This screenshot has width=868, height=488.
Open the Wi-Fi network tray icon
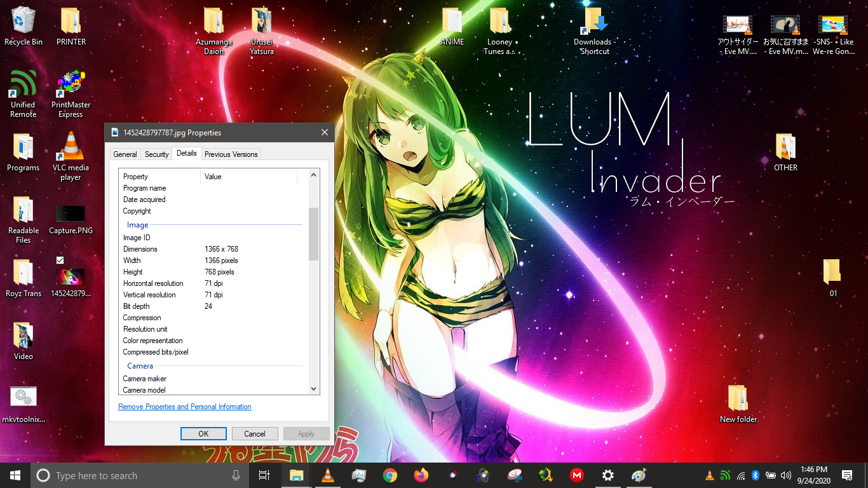pyautogui.click(x=741, y=475)
